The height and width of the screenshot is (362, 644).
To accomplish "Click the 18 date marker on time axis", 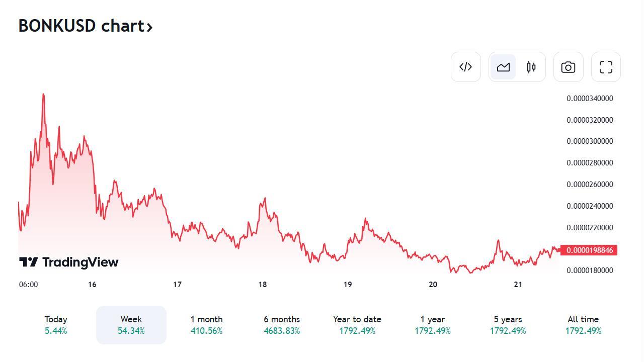I will pos(263,285).
